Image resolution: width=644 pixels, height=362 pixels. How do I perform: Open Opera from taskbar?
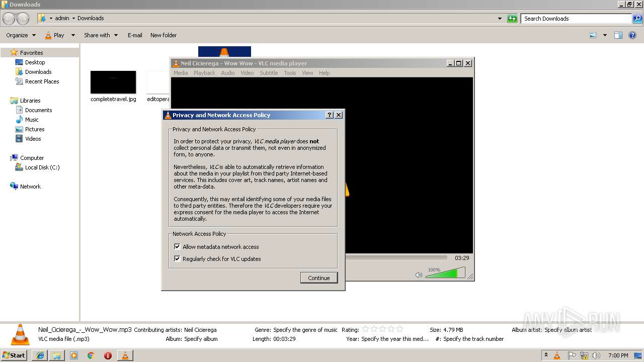[108, 355]
